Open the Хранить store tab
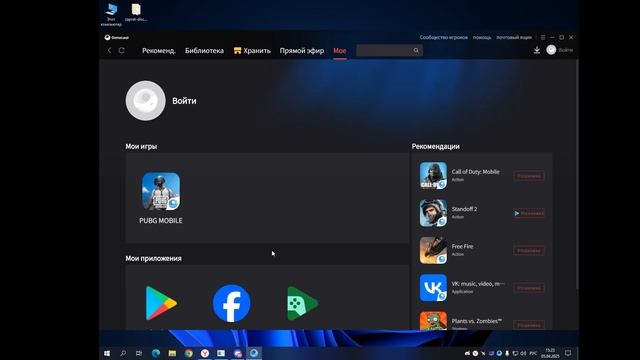The width and height of the screenshot is (640, 360). (x=252, y=51)
